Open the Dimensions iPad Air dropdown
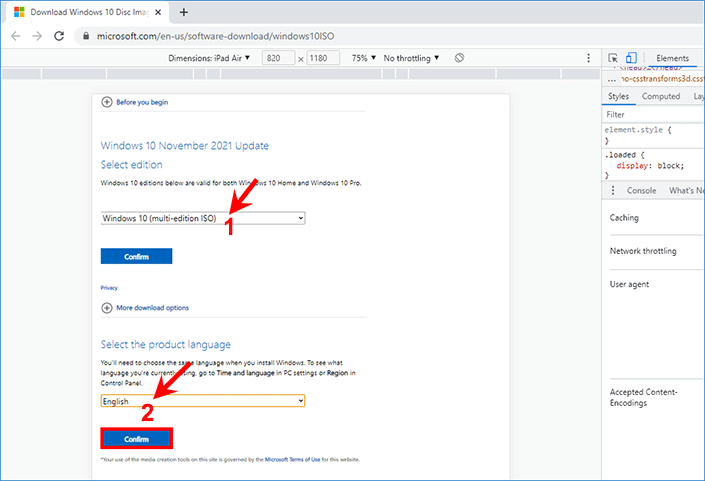The width and height of the screenshot is (705, 481). (209, 58)
